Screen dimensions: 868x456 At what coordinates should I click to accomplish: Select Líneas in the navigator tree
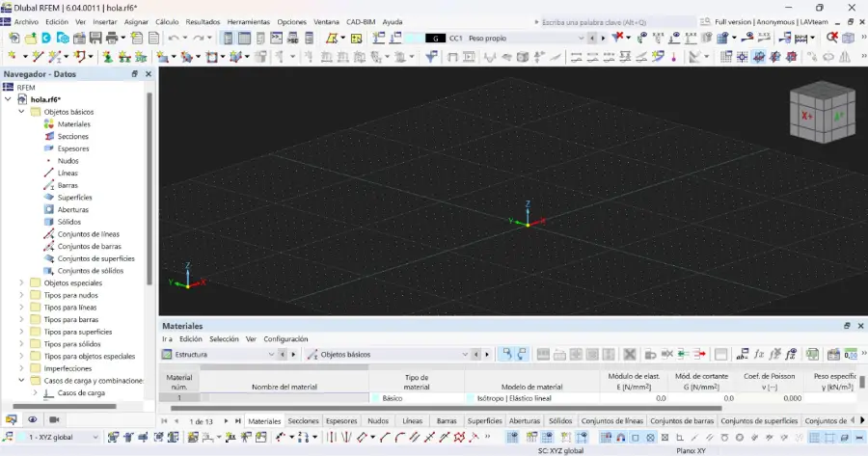[x=68, y=173]
